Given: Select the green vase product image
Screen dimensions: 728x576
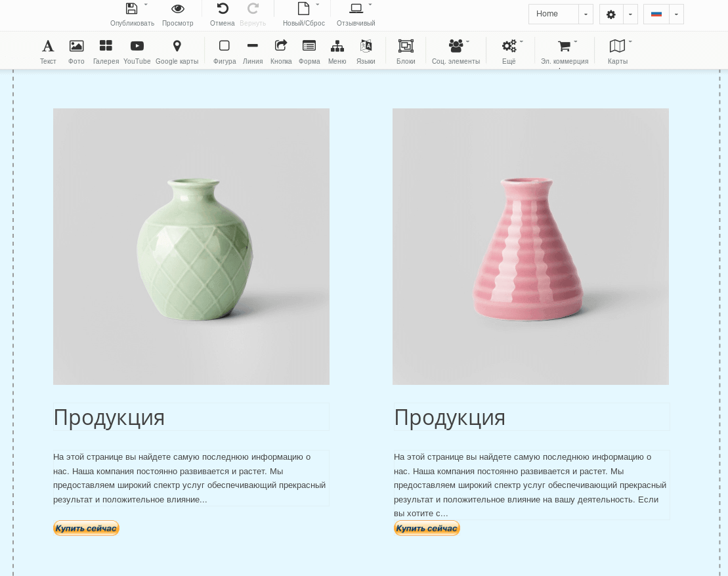Looking at the screenshot, I should (x=191, y=247).
